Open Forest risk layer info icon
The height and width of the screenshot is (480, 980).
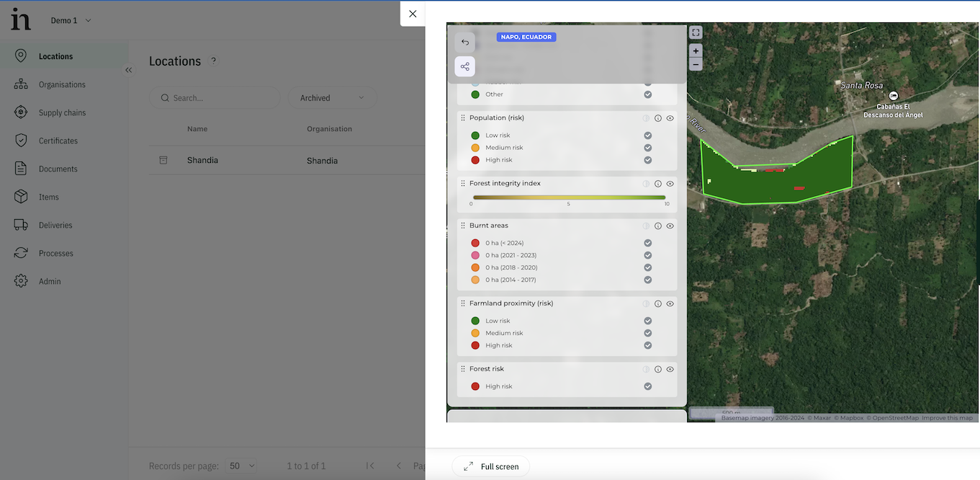[x=658, y=370]
